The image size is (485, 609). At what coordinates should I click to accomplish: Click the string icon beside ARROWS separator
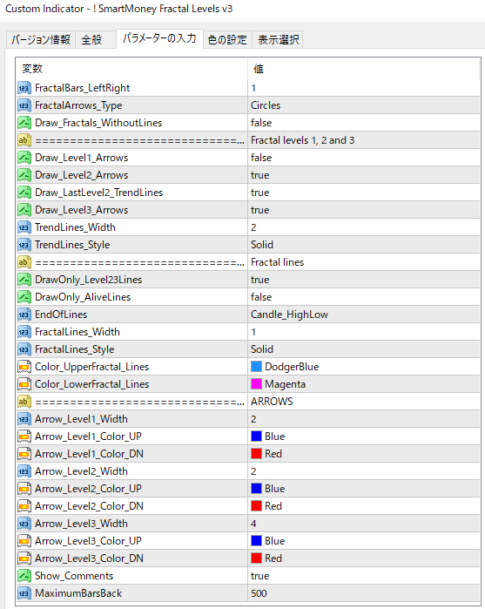[24, 402]
